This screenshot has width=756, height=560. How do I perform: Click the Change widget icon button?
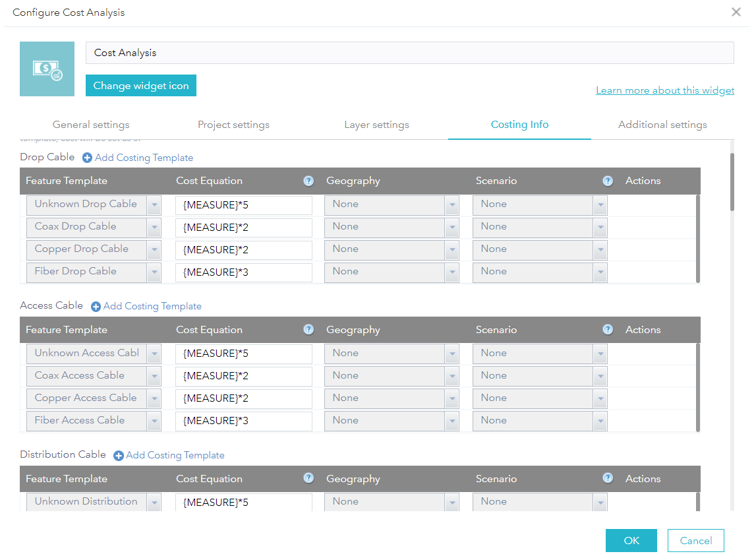click(140, 85)
